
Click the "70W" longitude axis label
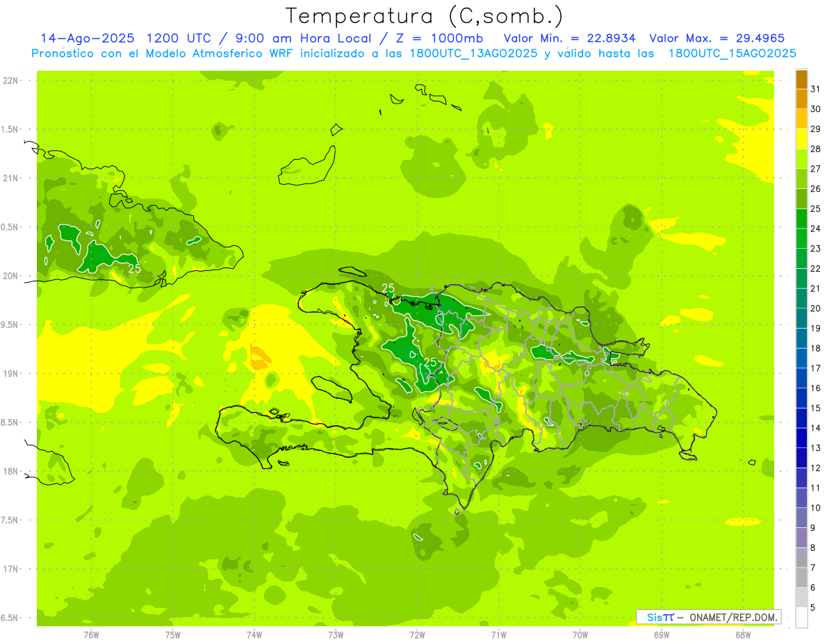[x=580, y=634]
